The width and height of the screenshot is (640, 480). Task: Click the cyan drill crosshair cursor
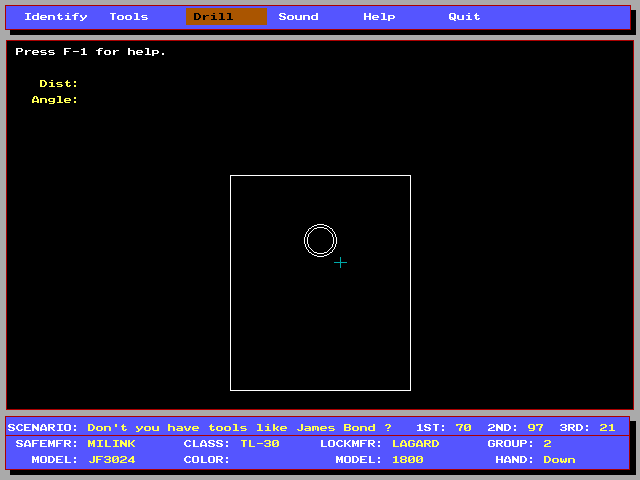pos(340,262)
